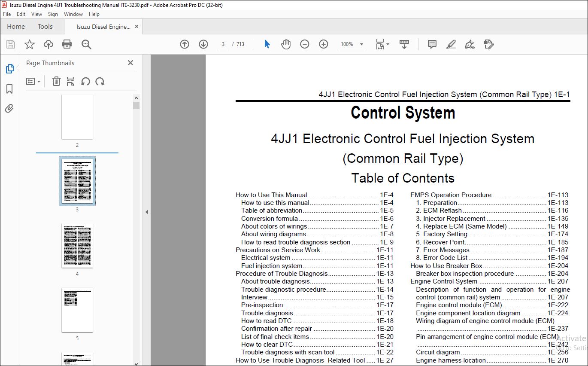Click 'How to read DTC' line
Viewport: 588px width, 366px height.
[x=317, y=321]
